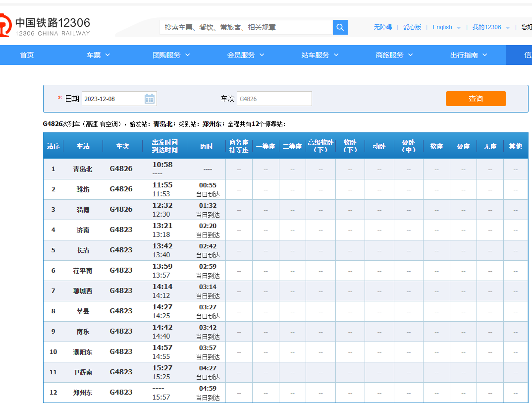Click in the ticket search box
The height and width of the screenshot is (405, 532).
click(246, 27)
